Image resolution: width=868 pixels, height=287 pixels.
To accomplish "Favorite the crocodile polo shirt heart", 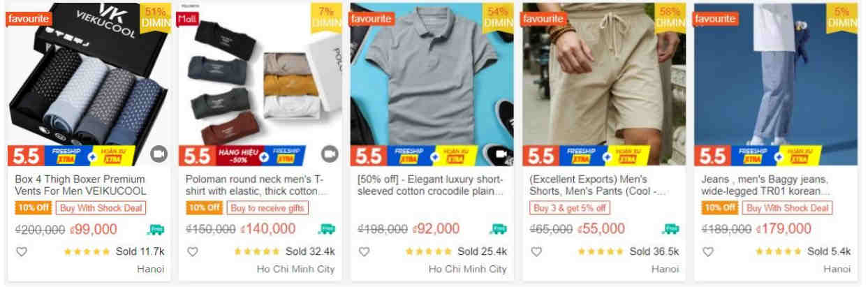I will click(364, 251).
